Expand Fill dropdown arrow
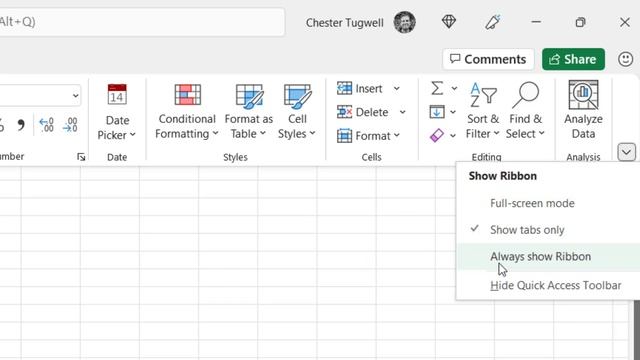Image resolution: width=640 pixels, height=360 pixels. (x=453, y=112)
